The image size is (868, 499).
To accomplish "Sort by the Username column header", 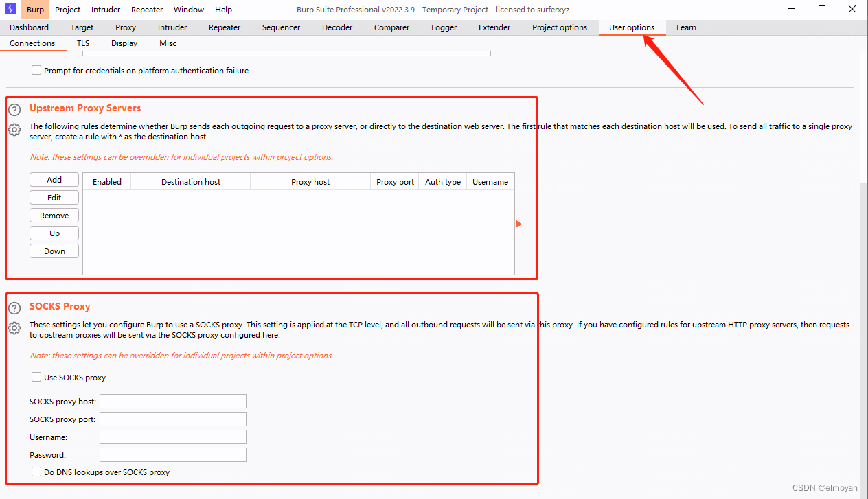I will pos(490,182).
